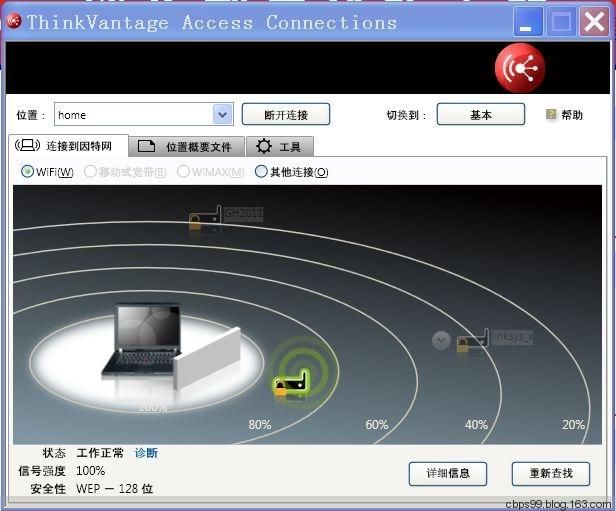Click the app icon in the title bar

14,21
